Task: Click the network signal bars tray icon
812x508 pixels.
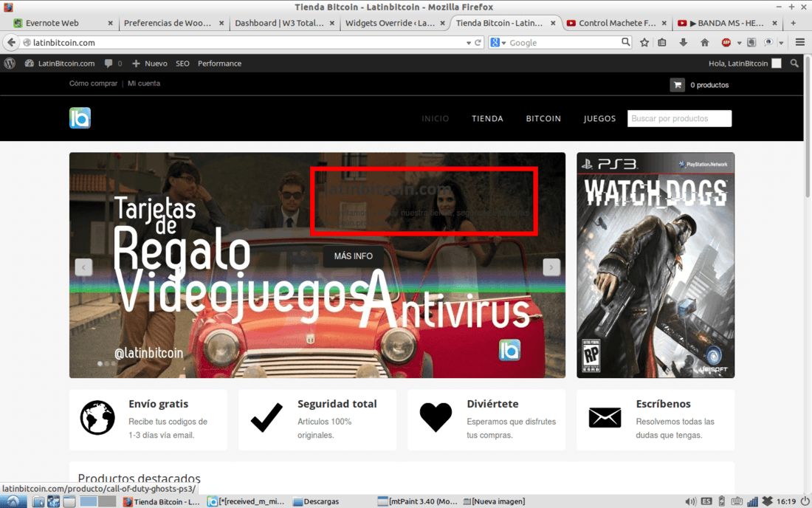Action: (752, 501)
